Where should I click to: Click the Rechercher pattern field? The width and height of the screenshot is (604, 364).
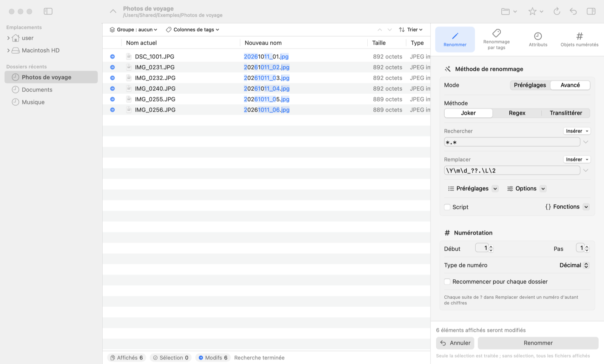[x=512, y=142]
